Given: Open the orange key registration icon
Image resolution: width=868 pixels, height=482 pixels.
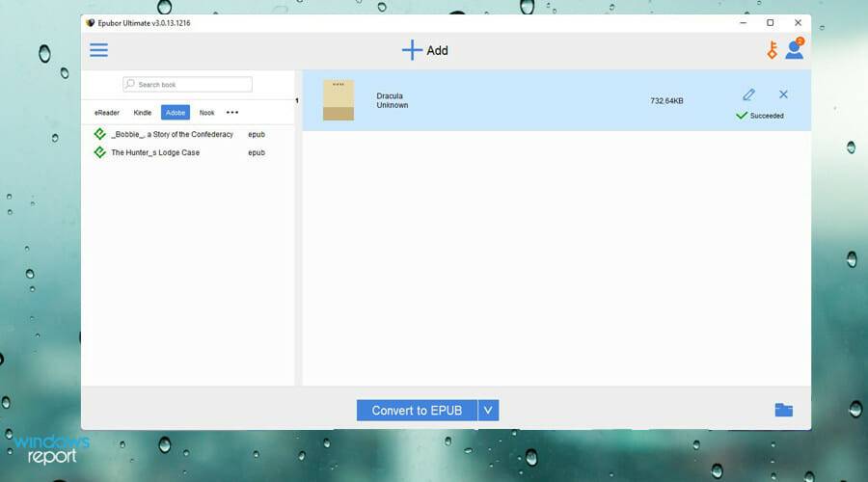Looking at the screenshot, I should point(772,50).
